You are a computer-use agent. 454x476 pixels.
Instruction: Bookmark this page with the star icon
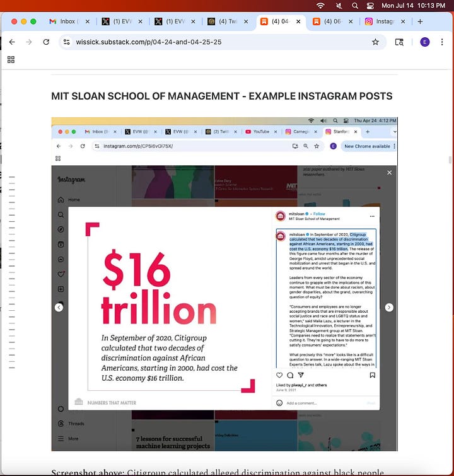(375, 42)
